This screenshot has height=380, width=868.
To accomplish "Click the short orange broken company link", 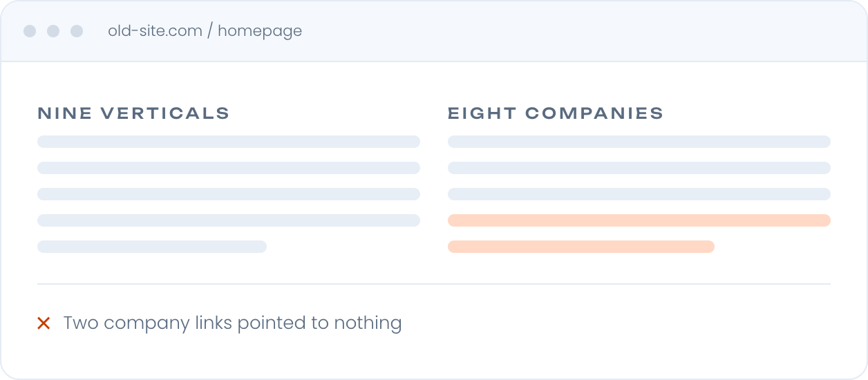I will [x=581, y=247].
